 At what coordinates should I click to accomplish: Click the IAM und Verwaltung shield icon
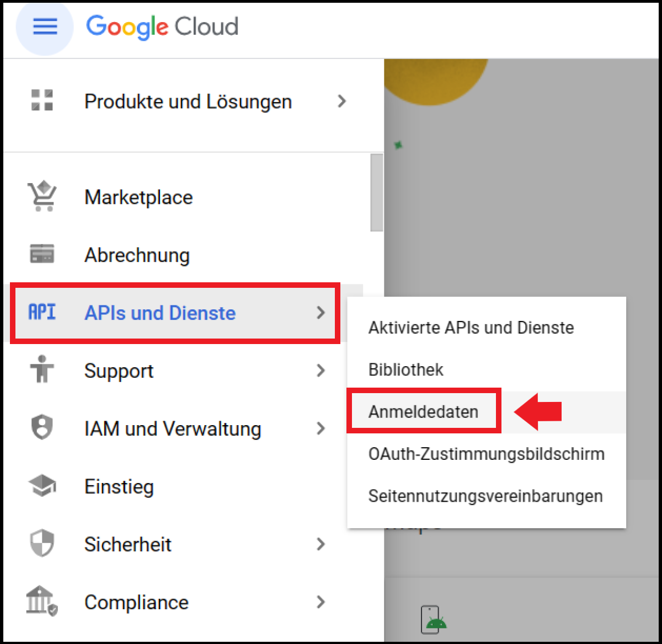click(x=42, y=428)
